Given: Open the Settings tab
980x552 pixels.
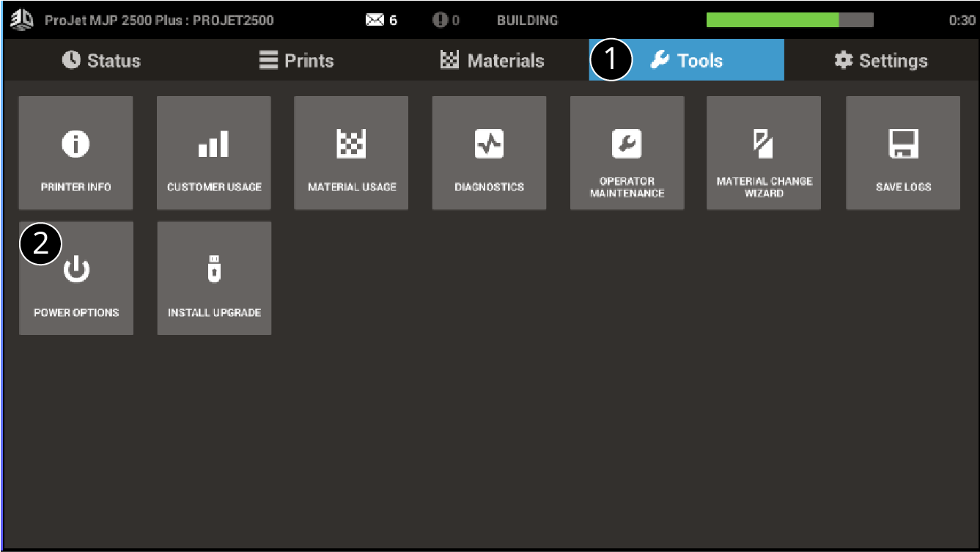Looking at the screenshot, I should 881,60.
